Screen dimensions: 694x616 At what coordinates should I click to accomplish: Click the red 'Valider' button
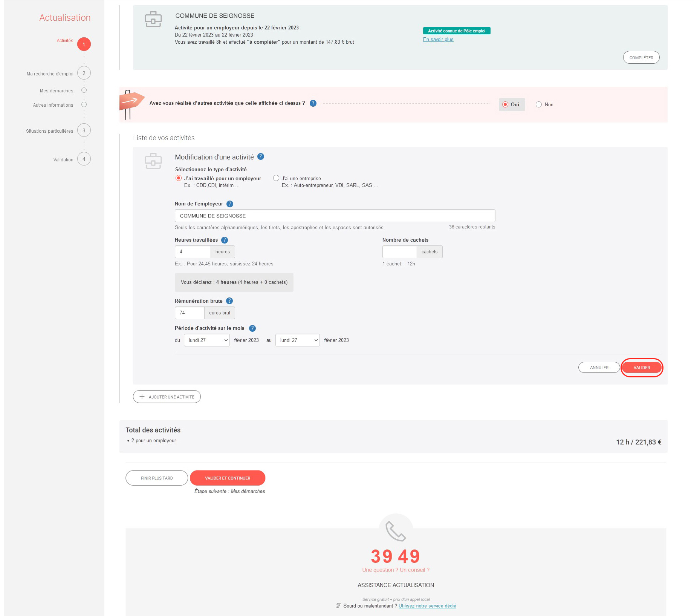pyautogui.click(x=641, y=368)
